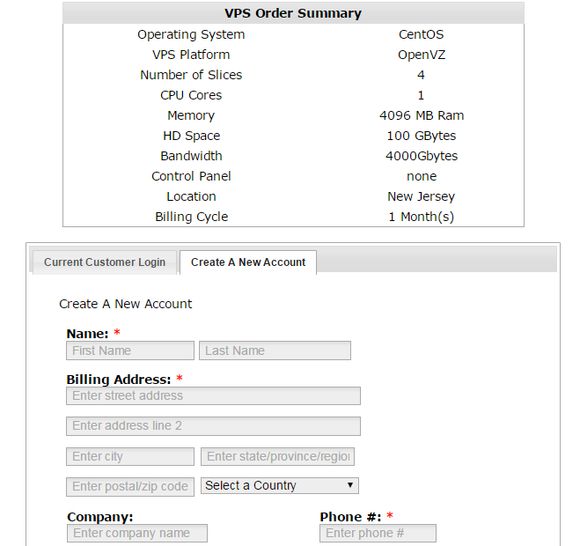Click the VPS Order Summary header

coord(293,13)
